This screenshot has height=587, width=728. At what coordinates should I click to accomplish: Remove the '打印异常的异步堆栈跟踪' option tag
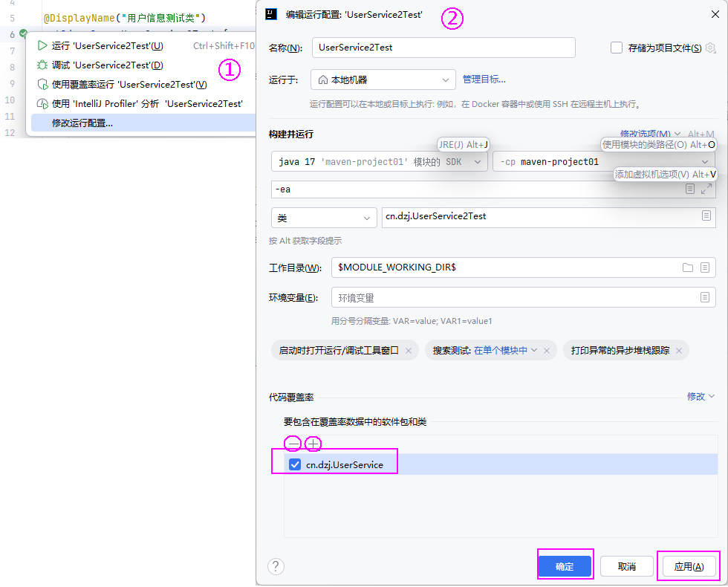tap(679, 351)
